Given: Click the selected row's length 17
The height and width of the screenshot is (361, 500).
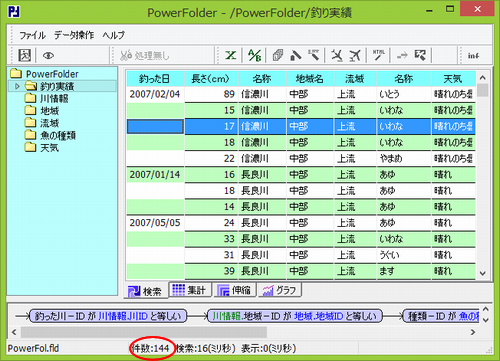Looking at the screenshot, I should (x=211, y=127).
